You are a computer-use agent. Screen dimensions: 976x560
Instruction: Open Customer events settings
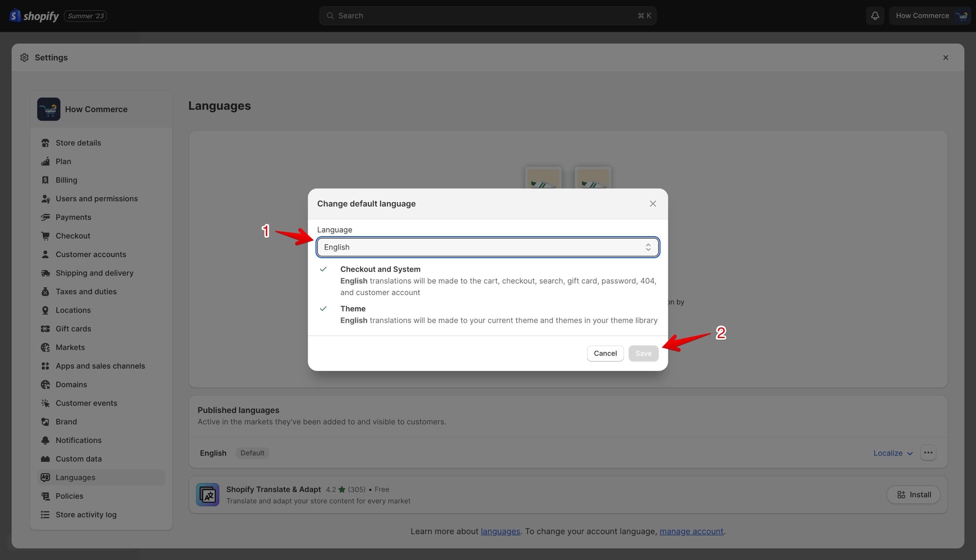pyautogui.click(x=101, y=403)
